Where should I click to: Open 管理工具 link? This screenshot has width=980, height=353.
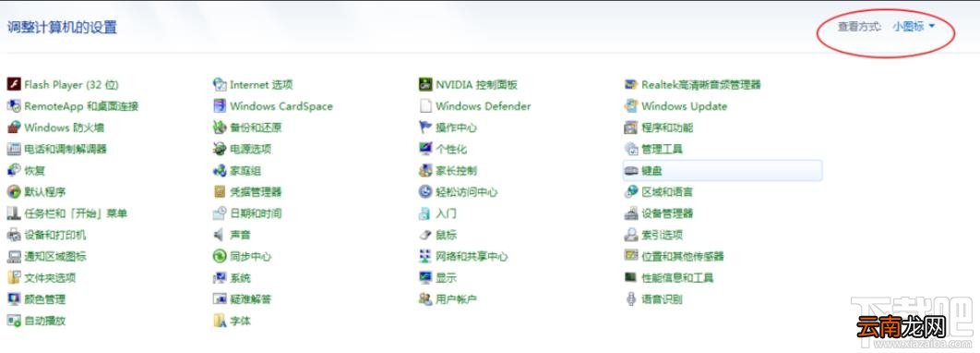point(662,149)
